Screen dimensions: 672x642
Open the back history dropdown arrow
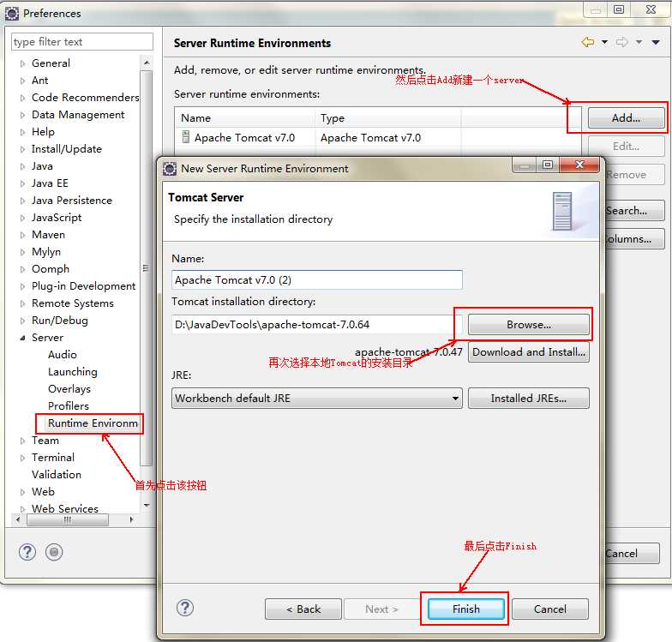tap(605, 42)
